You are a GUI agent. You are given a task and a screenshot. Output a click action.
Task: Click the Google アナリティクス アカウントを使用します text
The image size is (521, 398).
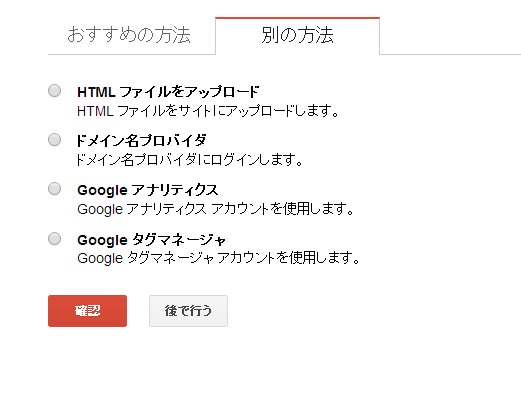[x=215, y=209]
